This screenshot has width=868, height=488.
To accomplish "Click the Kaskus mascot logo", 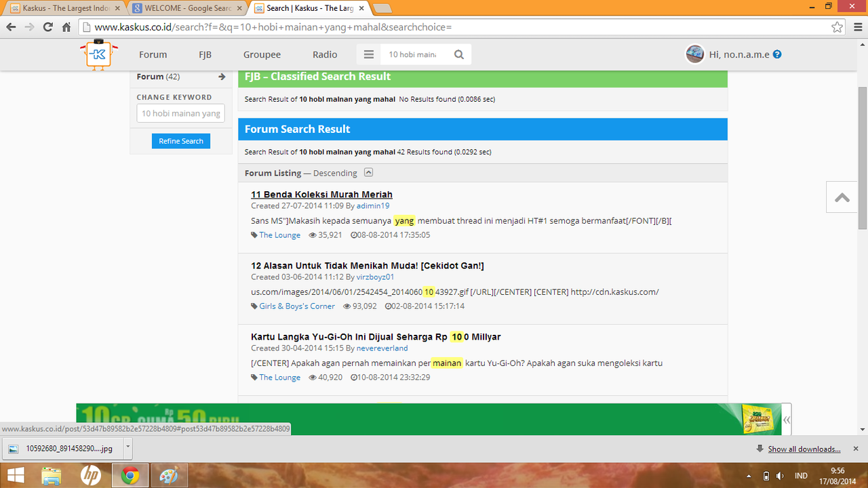I will [x=99, y=54].
